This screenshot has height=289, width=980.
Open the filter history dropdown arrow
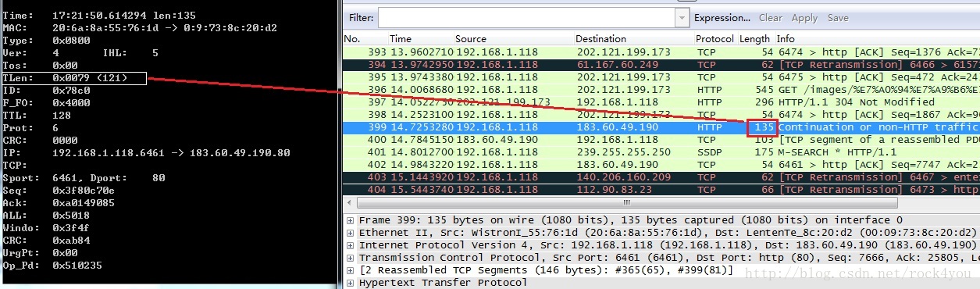(x=683, y=17)
